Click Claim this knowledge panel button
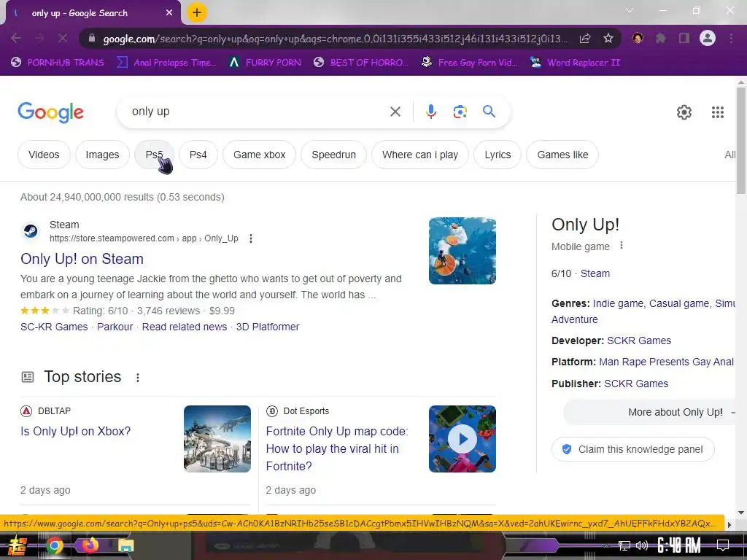The image size is (747, 560). (x=632, y=449)
